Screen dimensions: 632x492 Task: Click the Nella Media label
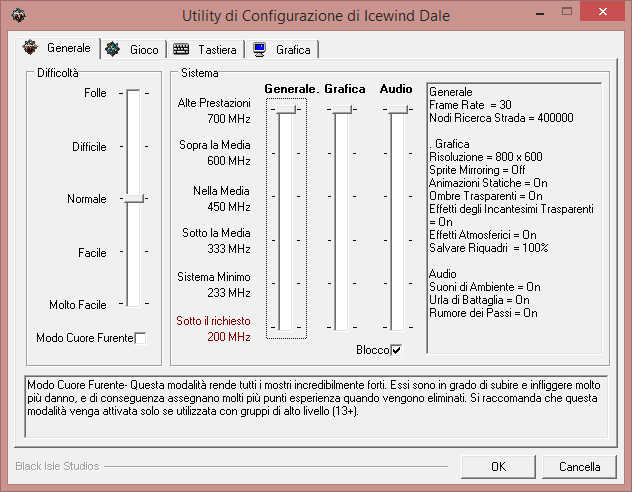[221, 191]
